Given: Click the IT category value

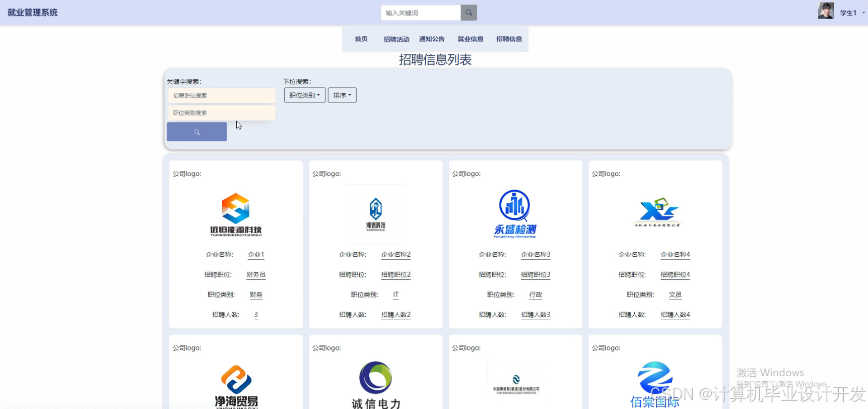Looking at the screenshot, I should pyautogui.click(x=396, y=295).
